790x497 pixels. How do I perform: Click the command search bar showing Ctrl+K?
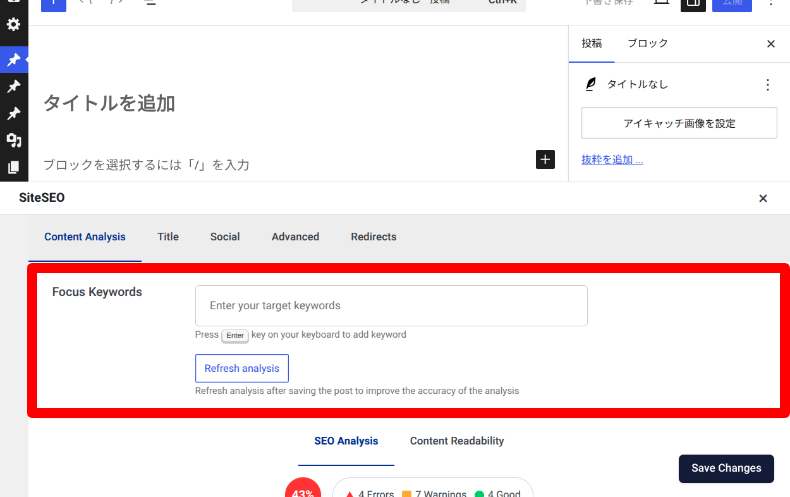[x=409, y=4]
